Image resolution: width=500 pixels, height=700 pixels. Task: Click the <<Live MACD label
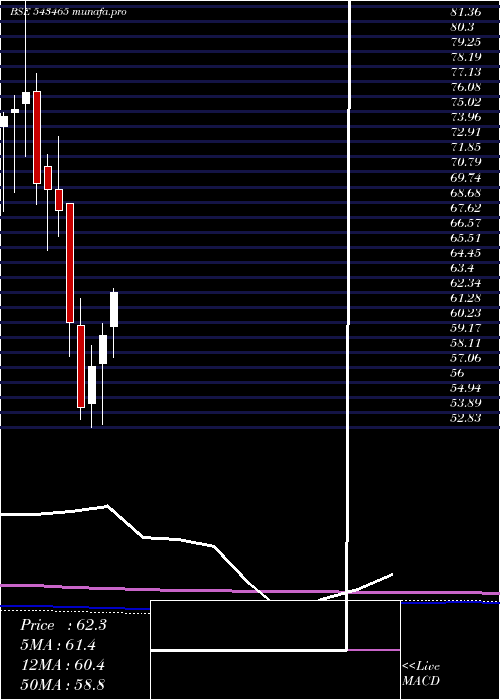click(421, 674)
